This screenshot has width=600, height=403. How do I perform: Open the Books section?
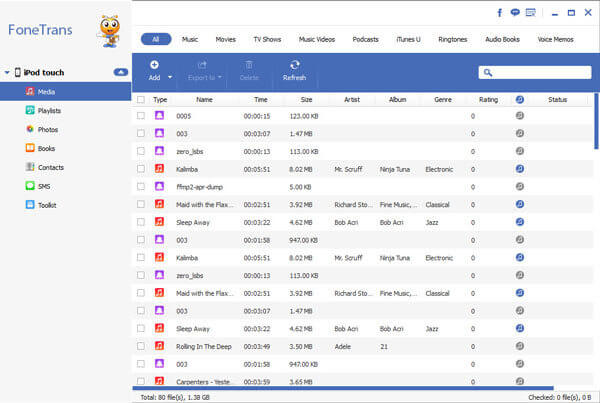coord(46,148)
